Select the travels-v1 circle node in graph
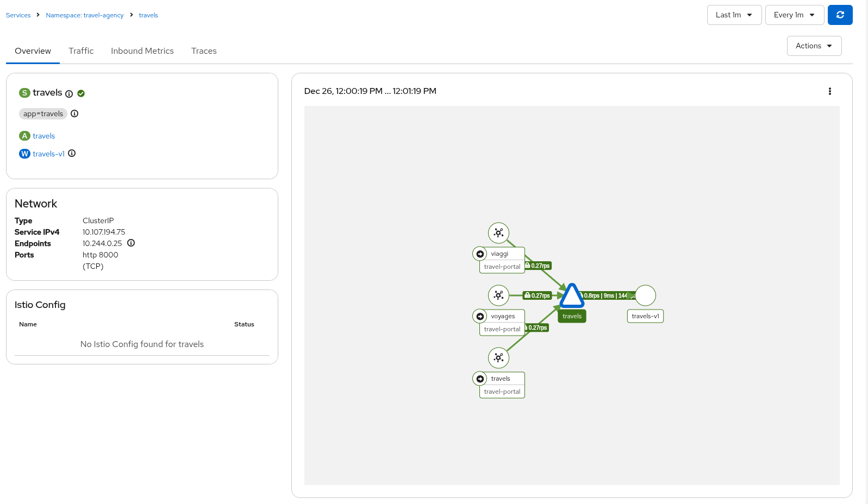This screenshot has width=868, height=504. click(645, 295)
